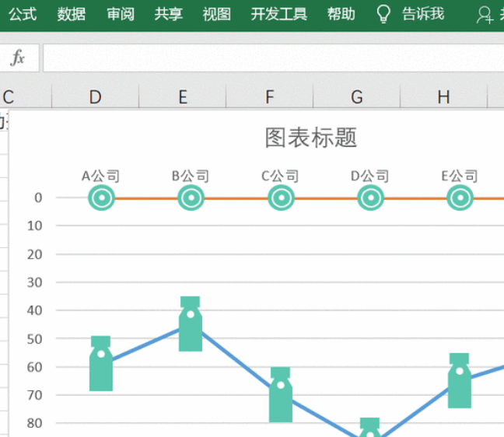Click the C公司 axis label
This screenshot has width=504, height=437.
point(280,176)
